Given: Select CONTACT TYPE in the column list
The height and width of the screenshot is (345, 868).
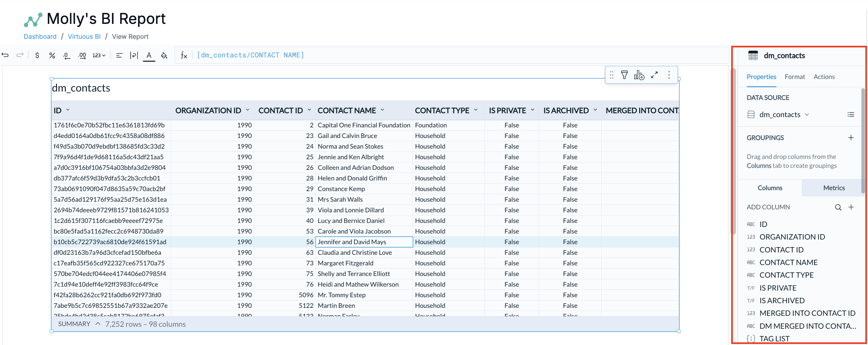Looking at the screenshot, I should tap(786, 275).
